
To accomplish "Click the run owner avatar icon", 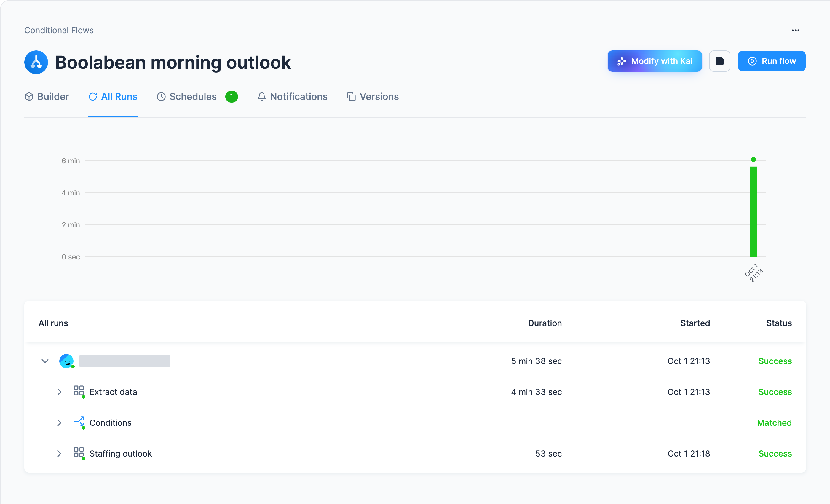I will (67, 361).
